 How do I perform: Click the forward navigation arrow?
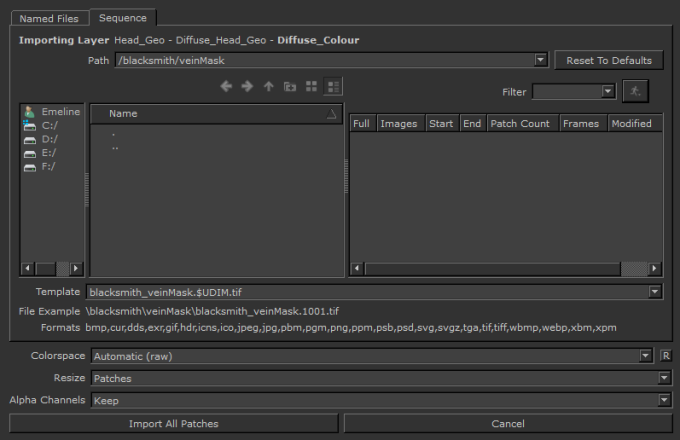click(247, 87)
